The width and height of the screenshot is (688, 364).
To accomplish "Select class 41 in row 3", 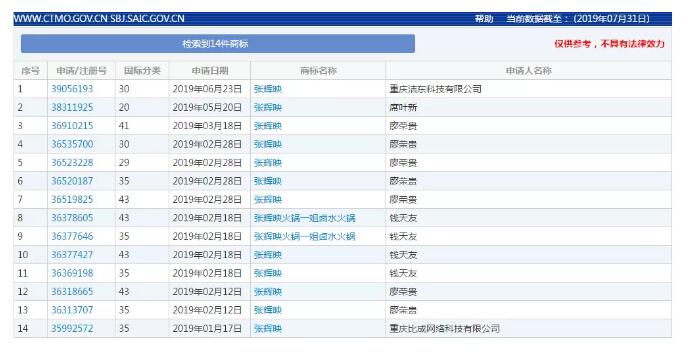I will point(124,126).
